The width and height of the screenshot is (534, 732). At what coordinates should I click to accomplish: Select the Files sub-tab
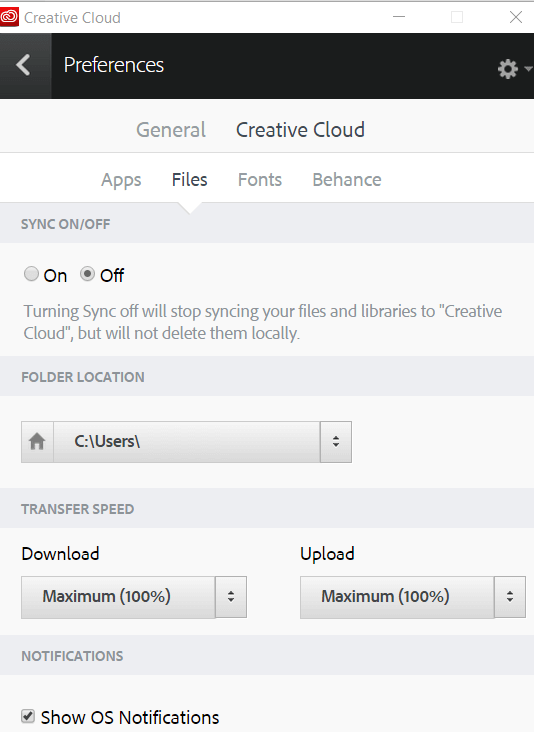pyautogui.click(x=190, y=180)
